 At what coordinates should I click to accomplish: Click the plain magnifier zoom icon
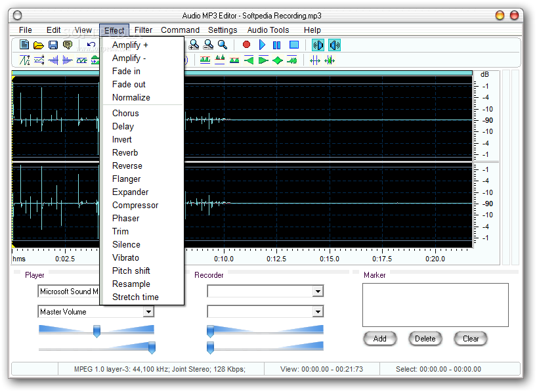pos(223,45)
